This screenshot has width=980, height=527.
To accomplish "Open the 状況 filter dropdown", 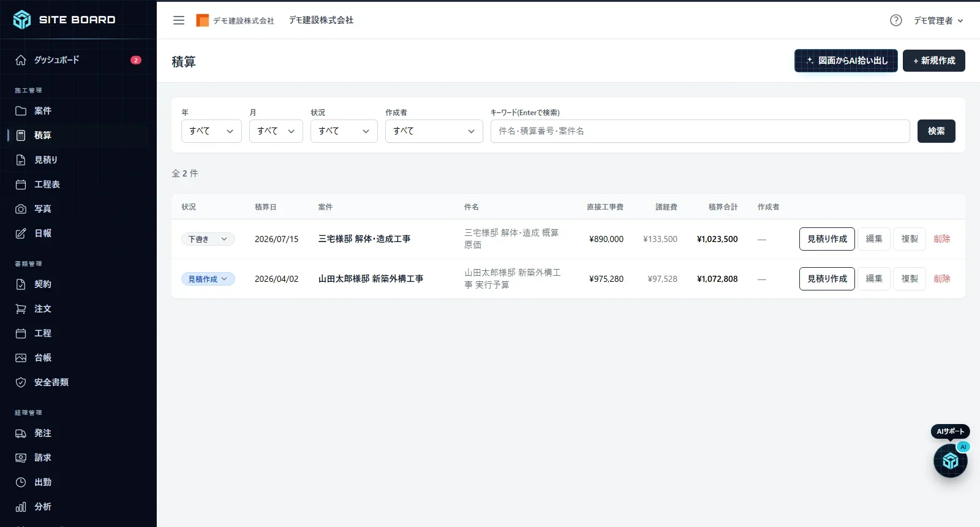I will coord(344,131).
